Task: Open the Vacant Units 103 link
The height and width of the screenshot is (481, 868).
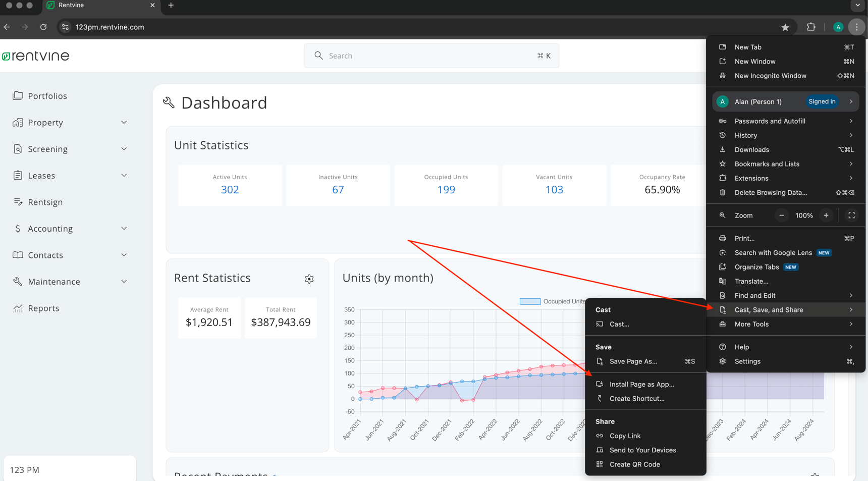Action: coord(554,190)
